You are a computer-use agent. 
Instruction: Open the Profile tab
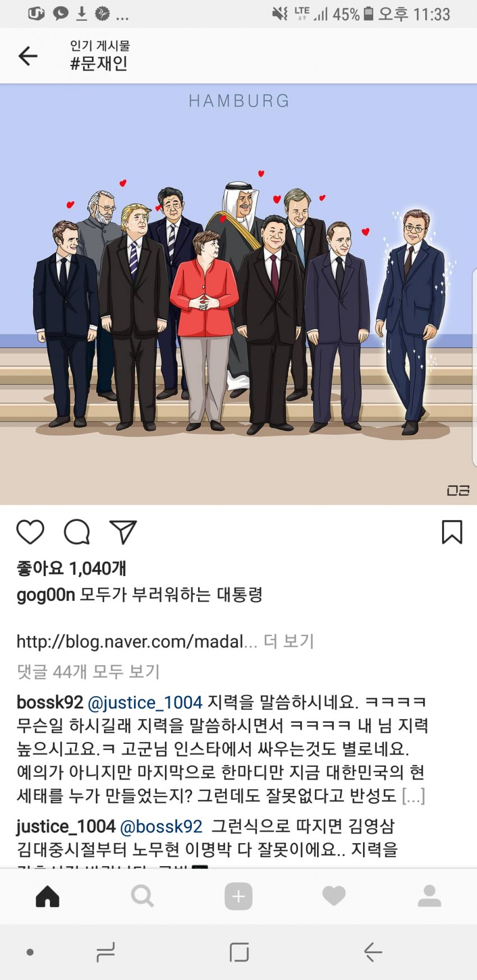pos(429,896)
